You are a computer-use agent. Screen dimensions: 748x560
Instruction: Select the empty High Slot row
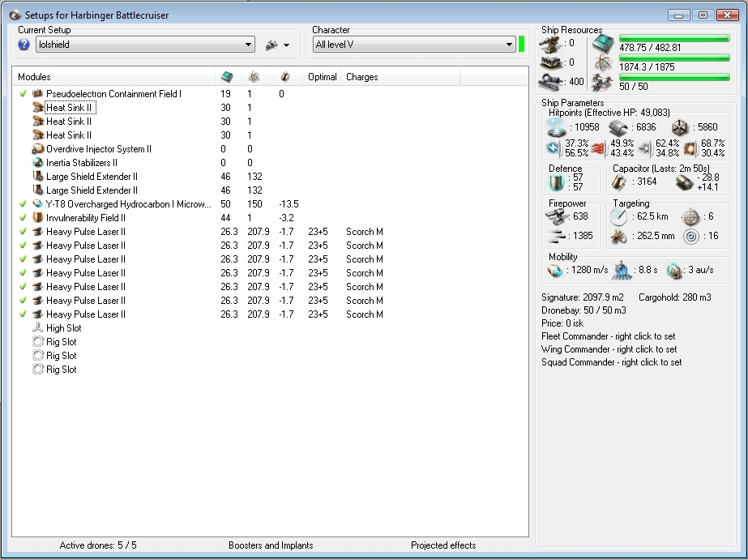click(x=63, y=327)
